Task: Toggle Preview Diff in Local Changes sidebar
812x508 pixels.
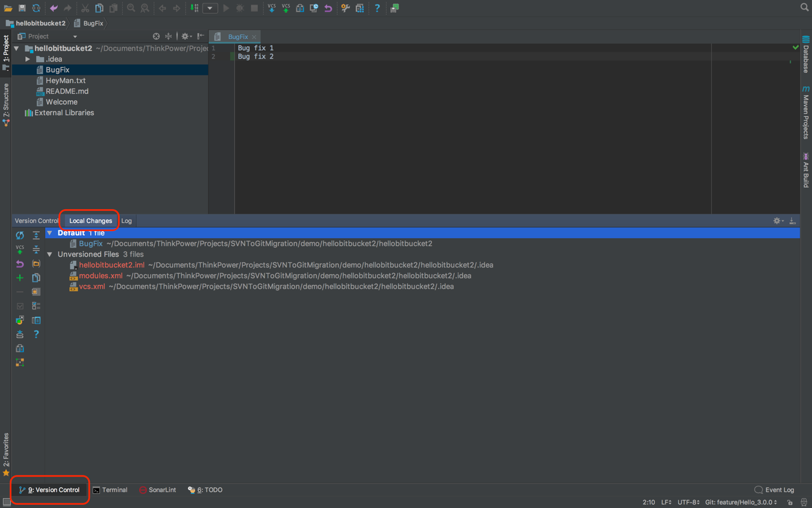Action: click(x=36, y=320)
